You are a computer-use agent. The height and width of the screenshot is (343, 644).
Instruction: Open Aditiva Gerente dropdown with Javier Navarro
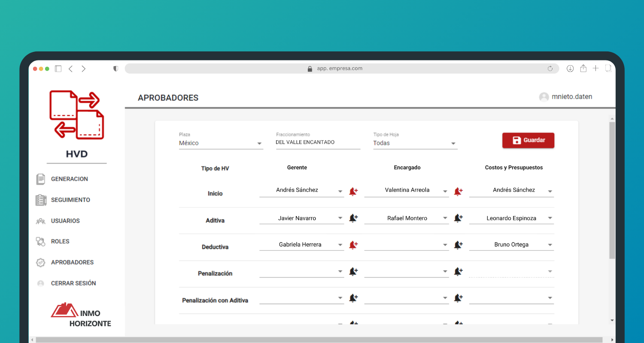301,218
